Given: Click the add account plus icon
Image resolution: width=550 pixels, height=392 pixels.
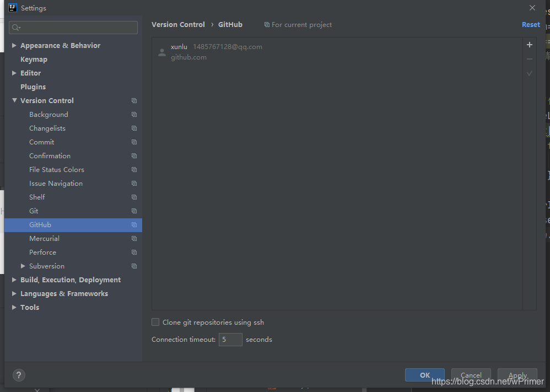Looking at the screenshot, I should [x=529, y=45].
